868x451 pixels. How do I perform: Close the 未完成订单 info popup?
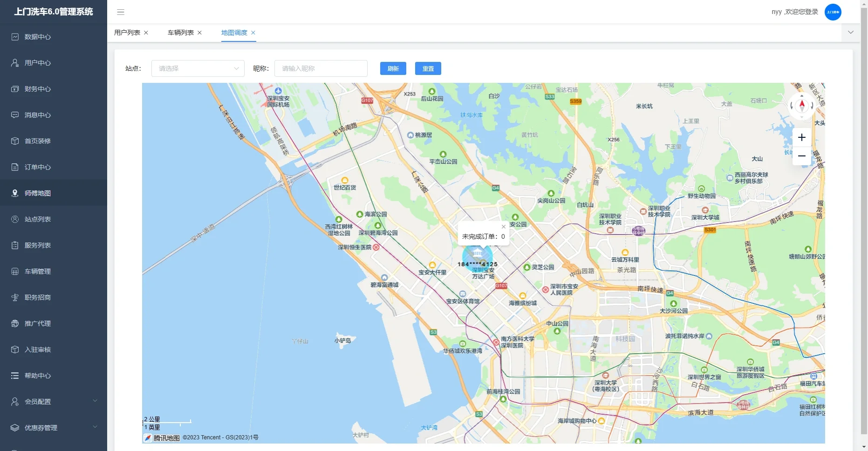(503, 227)
